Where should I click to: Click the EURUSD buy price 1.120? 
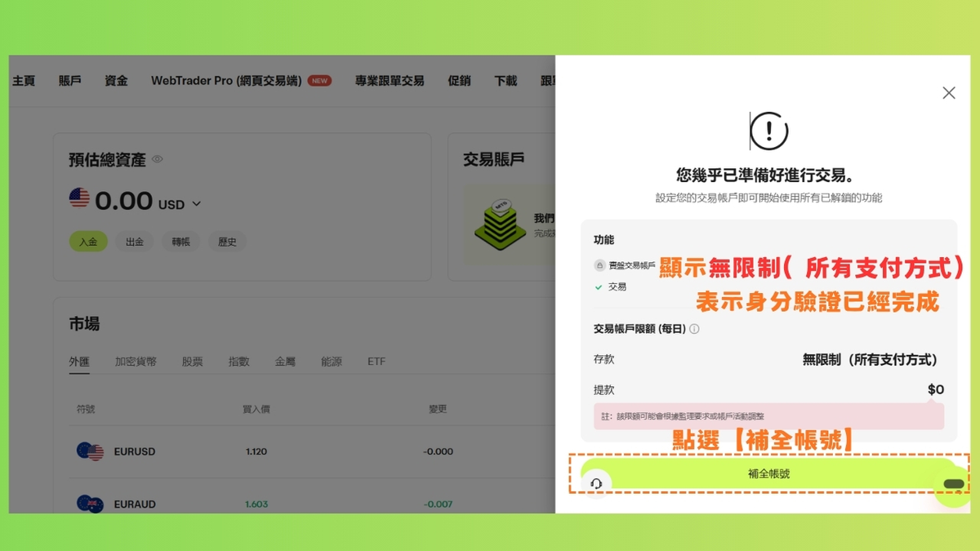[x=256, y=451]
